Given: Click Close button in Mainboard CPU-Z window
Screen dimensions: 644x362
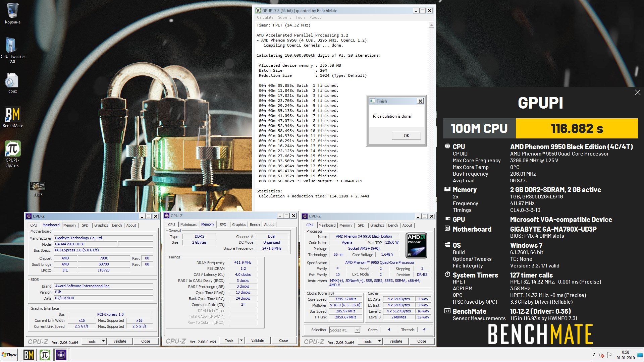Looking at the screenshot, I should click(146, 341).
